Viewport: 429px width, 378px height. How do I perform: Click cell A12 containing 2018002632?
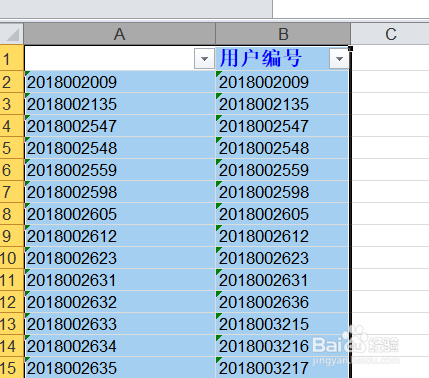(120, 302)
